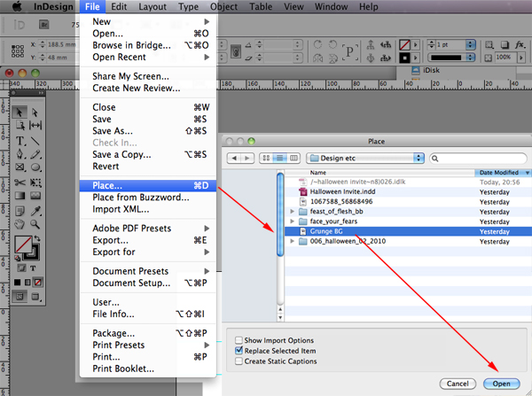
Task: Select the Free Transform tool
Action: [35, 182]
